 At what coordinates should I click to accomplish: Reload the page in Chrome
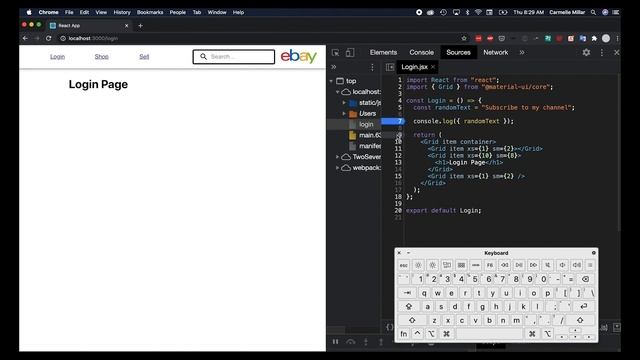pos(49,38)
